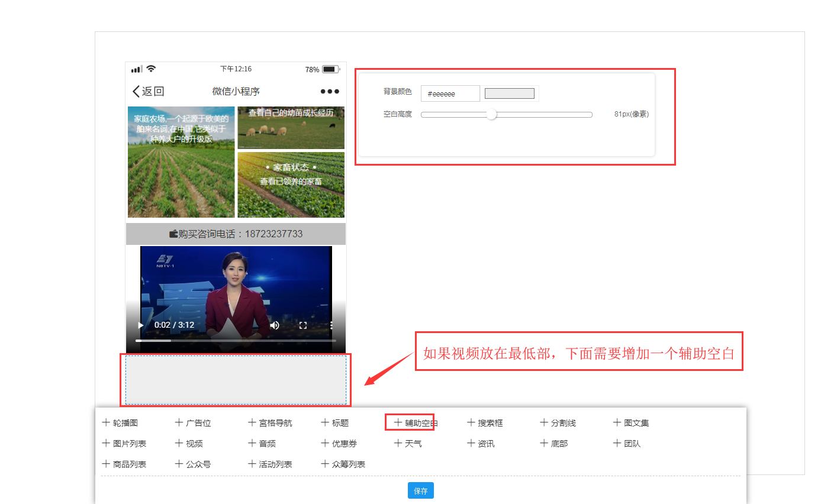Add the 团队 team component

pyautogui.click(x=627, y=444)
